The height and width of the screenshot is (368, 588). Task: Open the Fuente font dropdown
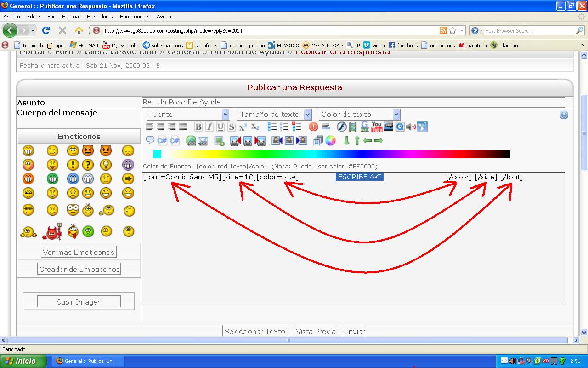(188, 115)
